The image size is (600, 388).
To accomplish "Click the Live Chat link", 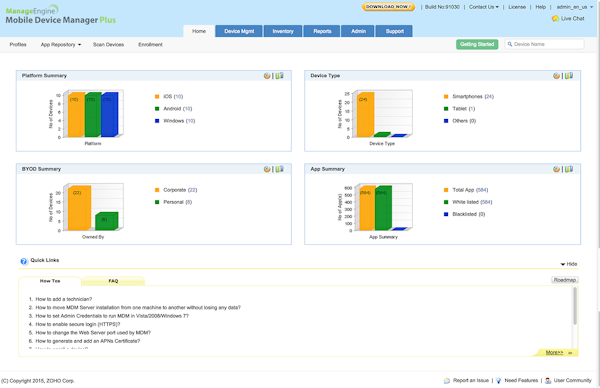I will point(572,18).
